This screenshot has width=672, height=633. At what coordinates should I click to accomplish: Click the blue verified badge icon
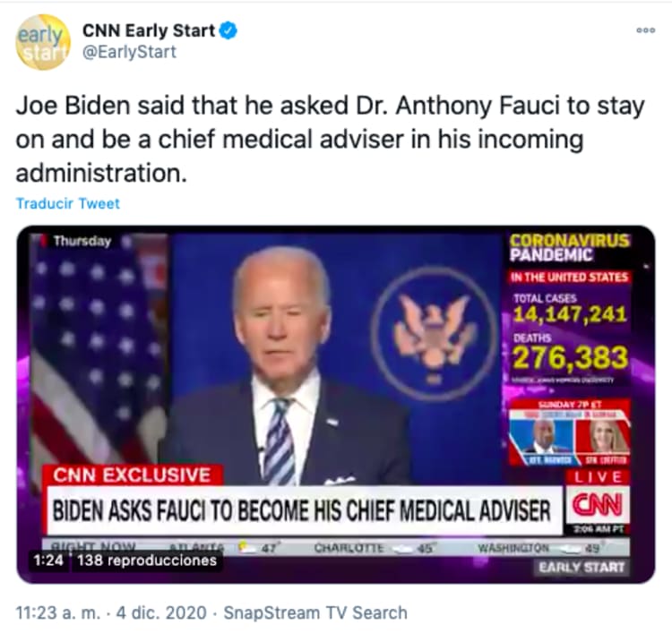pos(228,30)
